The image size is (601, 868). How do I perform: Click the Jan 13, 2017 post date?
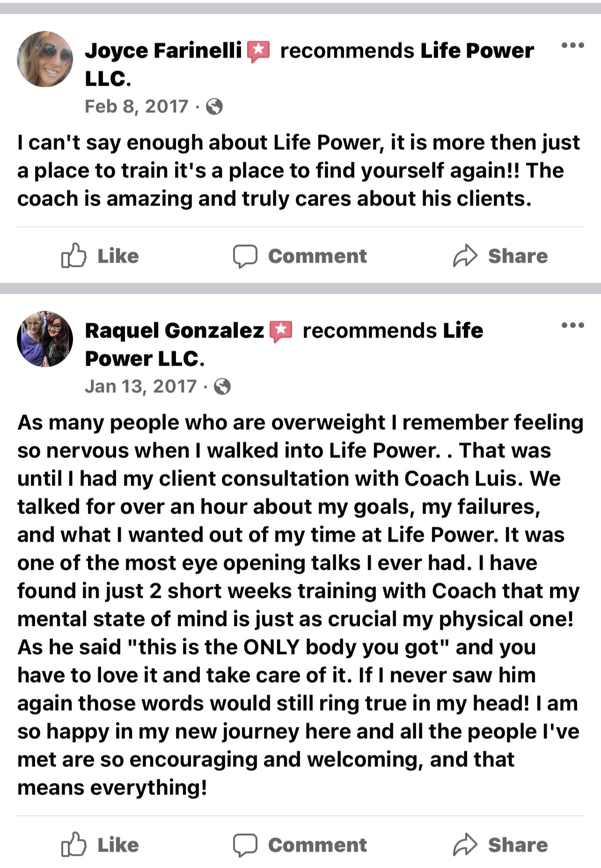[x=140, y=387]
